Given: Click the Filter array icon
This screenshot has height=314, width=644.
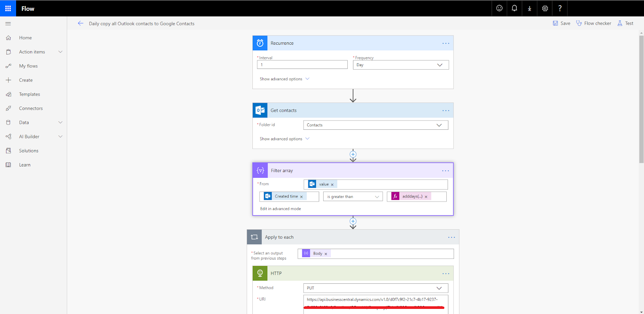Looking at the screenshot, I should tap(260, 171).
